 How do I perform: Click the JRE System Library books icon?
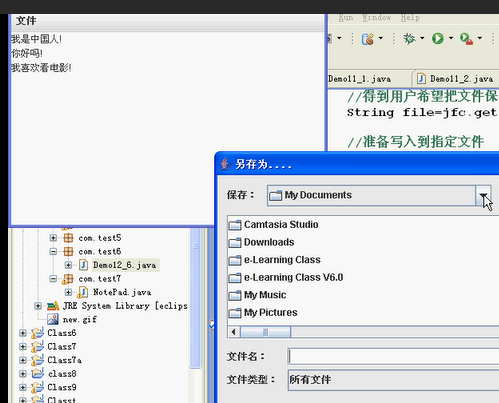(53, 306)
